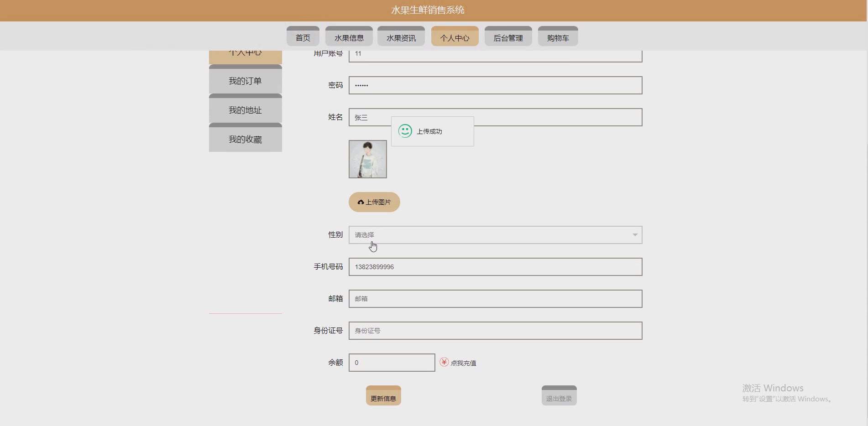
Task: Click the 退出登录 button
Action: coord(559,395)
